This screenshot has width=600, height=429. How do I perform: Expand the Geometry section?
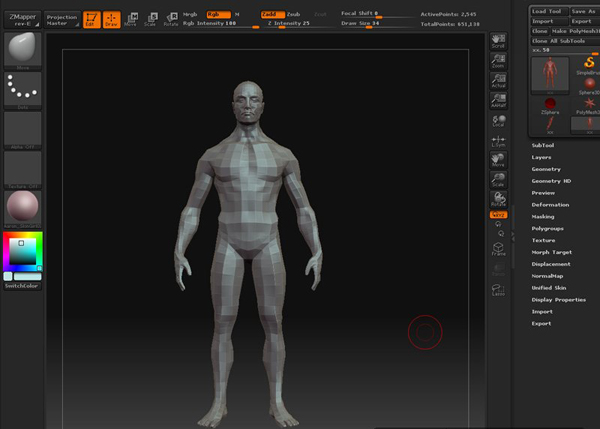click(x=546, y=169)
